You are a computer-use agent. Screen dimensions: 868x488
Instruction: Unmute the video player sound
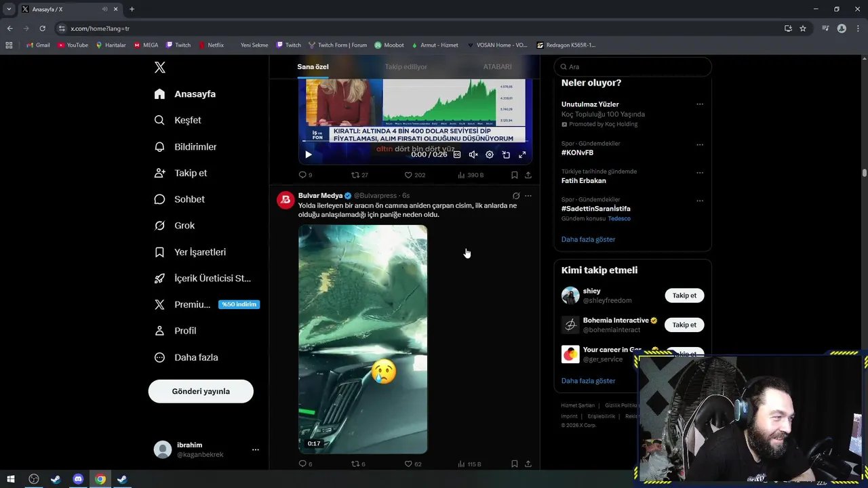(x=473, y=155)
